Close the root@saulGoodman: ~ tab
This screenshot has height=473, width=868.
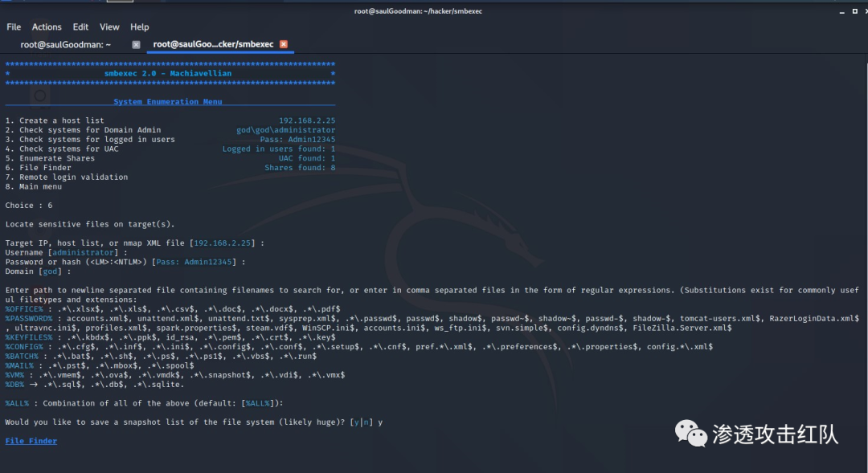coord(136,45)
